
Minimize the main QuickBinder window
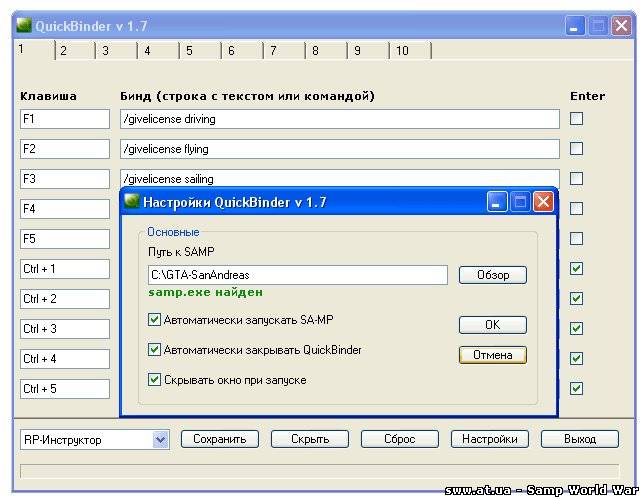tap(575, 26)
